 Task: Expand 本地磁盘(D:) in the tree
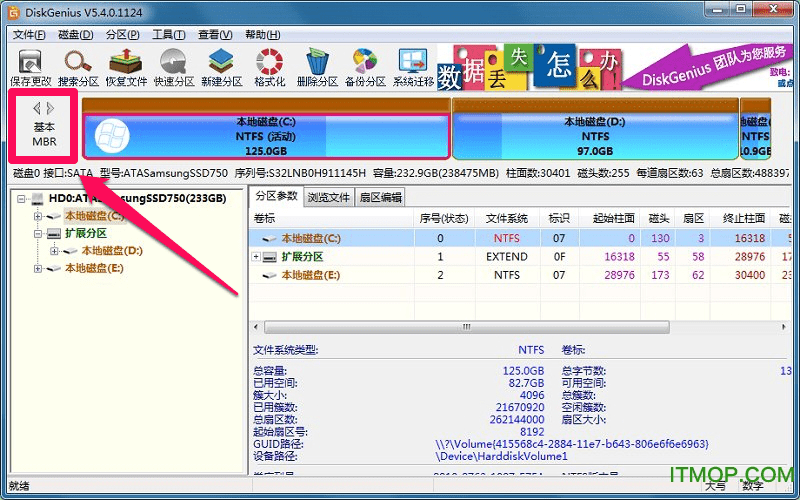(x=55, y=251)
